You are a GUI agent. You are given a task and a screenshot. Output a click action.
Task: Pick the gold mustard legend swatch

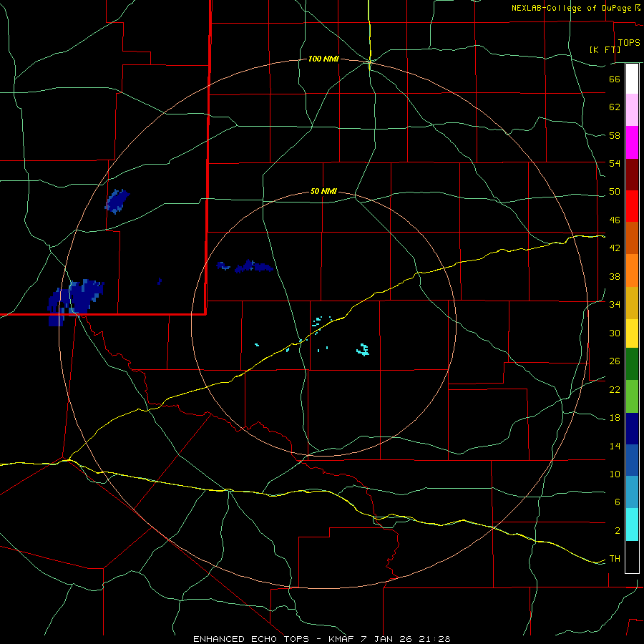632,303
